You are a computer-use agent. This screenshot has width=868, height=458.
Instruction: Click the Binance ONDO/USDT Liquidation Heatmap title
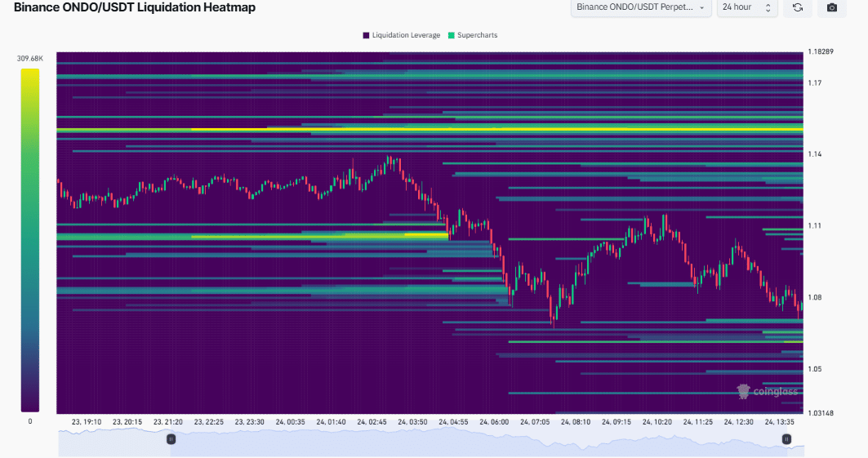135,7
